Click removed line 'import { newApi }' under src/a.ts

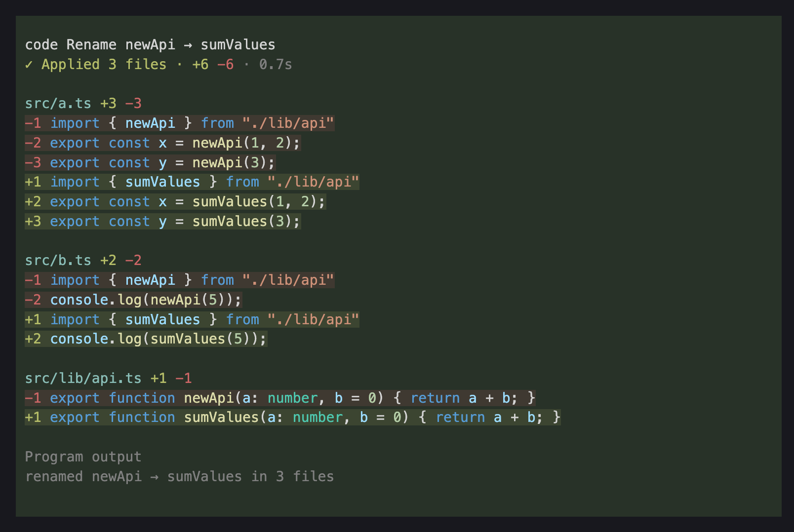point(180,123)
